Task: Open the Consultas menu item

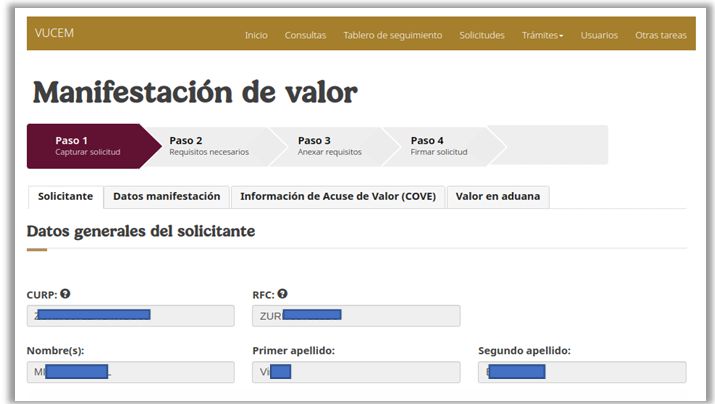Action: pyautogui.click(x=305, y=35)
